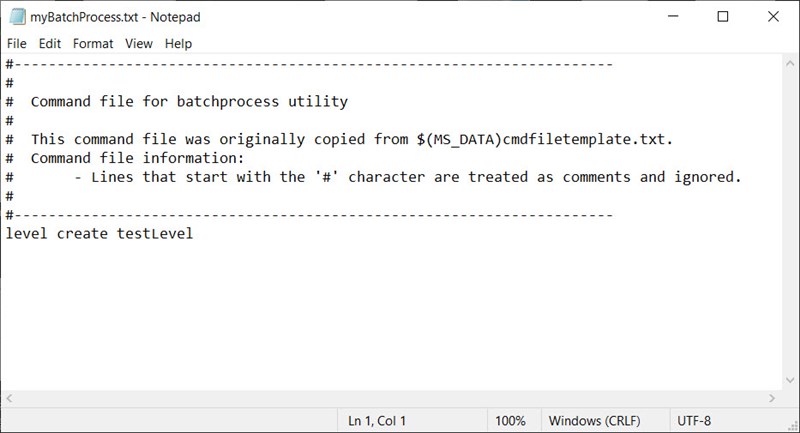This screenshot has width=800, height=433.
Task: Click the vertical scrollbar up arrow
Action: [790, 64]
